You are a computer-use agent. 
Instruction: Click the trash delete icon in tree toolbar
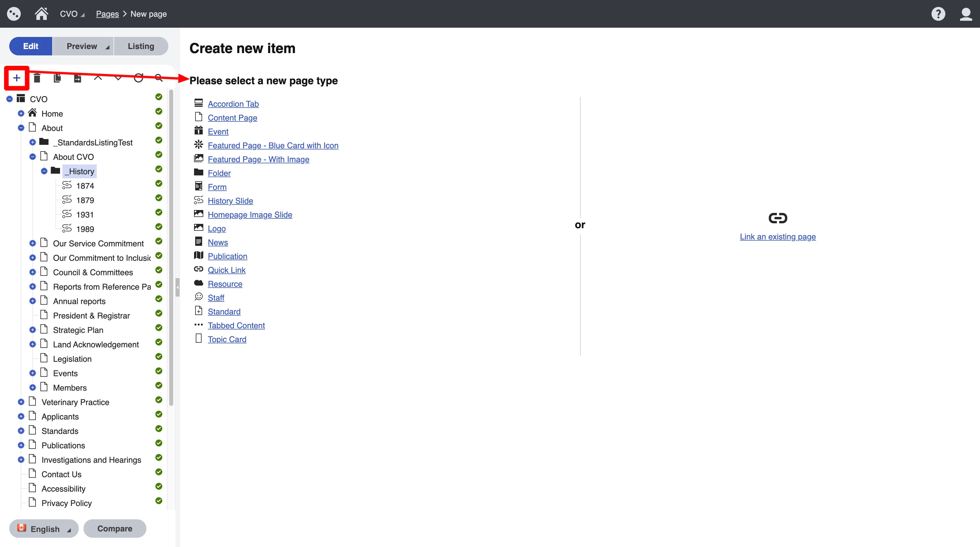click(x=37, y=78)
